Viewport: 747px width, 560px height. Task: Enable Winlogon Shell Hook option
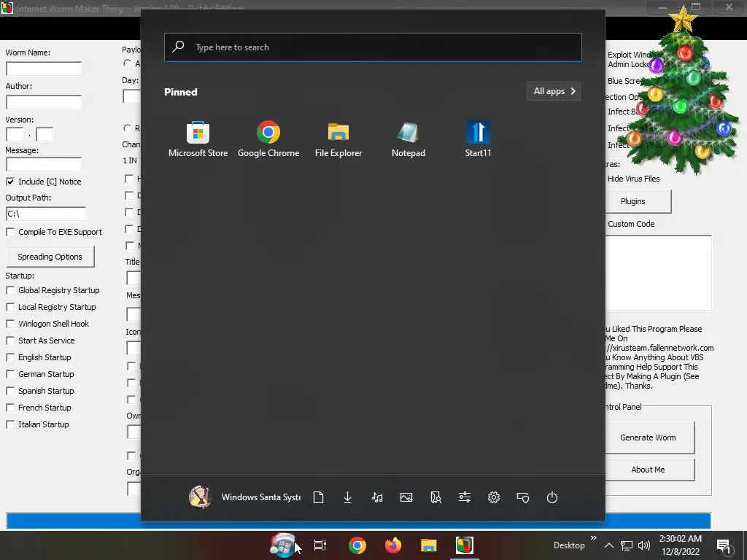[x=10, y=324]
